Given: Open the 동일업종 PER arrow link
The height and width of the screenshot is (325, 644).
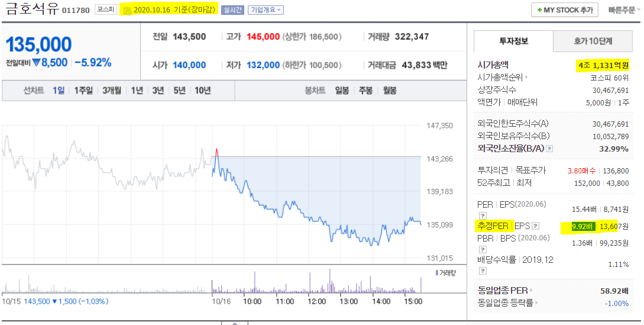Looking at the screenshot, I should [x=531, y=291].
